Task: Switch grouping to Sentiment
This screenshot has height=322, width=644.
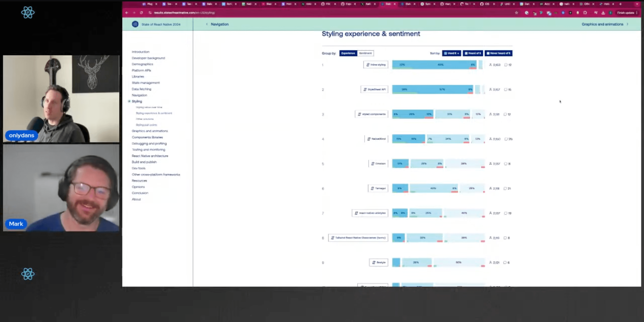Action: coord(365,53)
